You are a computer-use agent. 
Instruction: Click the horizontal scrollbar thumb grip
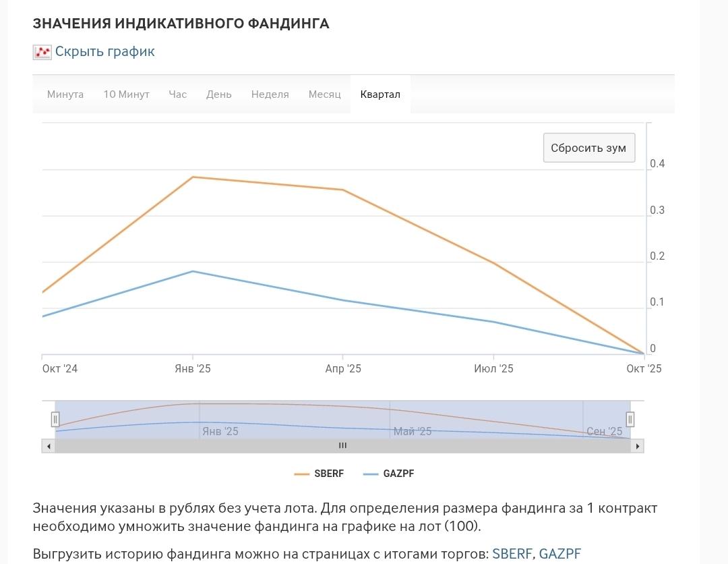(342, 446)
